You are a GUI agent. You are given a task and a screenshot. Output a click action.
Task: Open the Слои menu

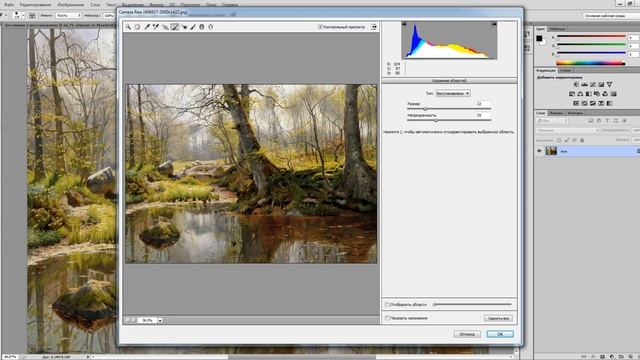point(95,4)
